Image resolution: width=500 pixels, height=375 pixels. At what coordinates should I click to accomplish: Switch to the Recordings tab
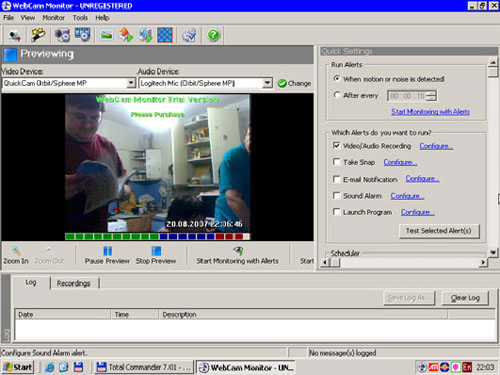tap(73, 283)
